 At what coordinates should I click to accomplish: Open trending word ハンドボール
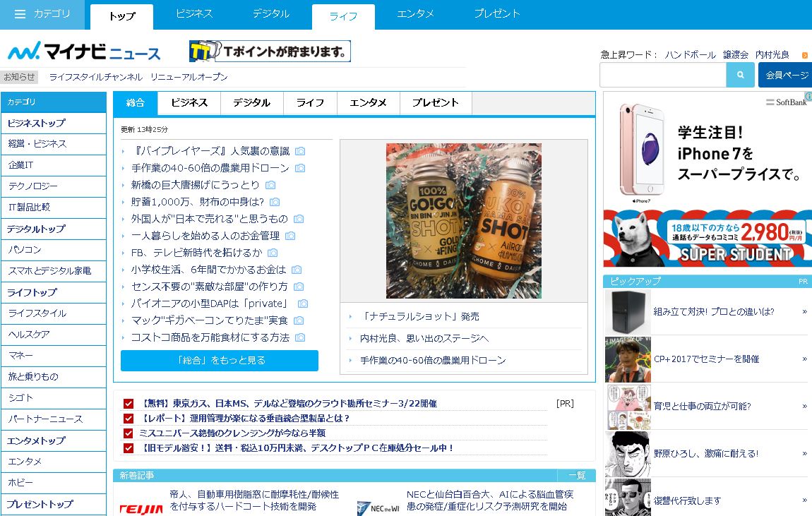click(x=691, y=55)
